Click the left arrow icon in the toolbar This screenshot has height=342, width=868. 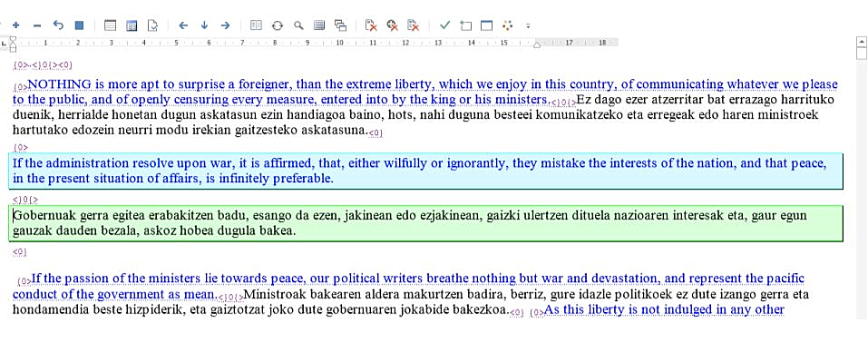point(184,24)
